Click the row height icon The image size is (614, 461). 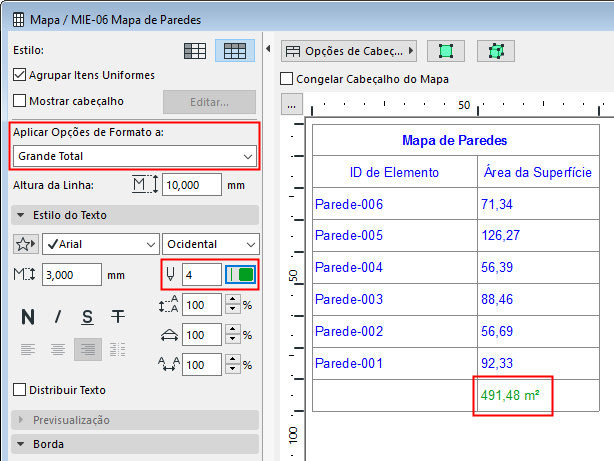(145, 184)
